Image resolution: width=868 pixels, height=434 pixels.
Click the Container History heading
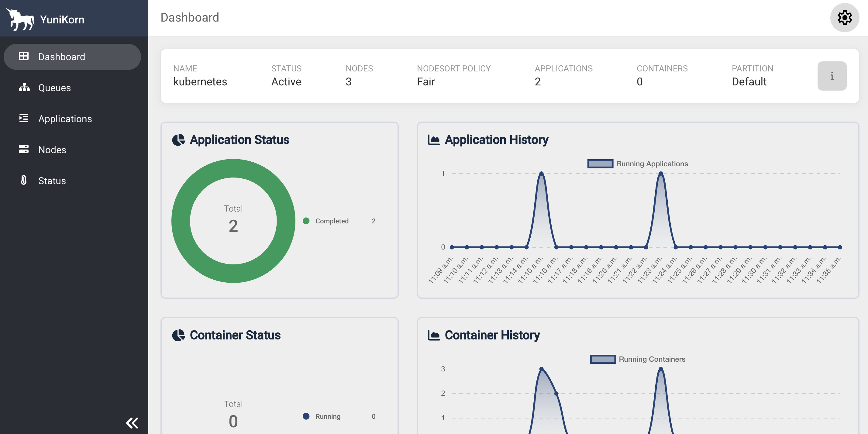(492, 335)
